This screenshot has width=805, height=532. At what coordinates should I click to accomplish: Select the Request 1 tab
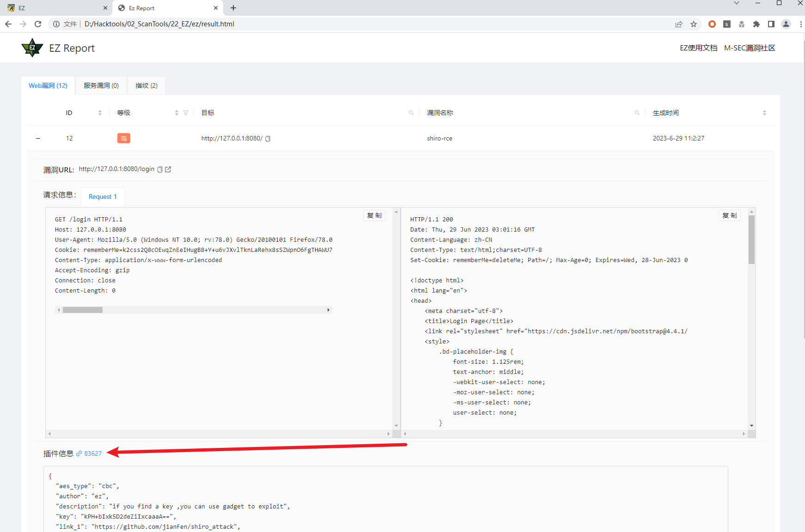pos(103,196)
